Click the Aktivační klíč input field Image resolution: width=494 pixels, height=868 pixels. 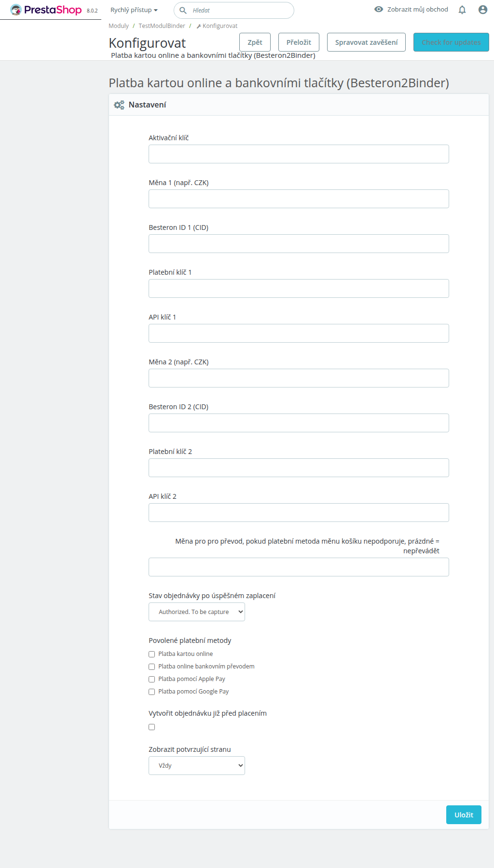(299, 154)
